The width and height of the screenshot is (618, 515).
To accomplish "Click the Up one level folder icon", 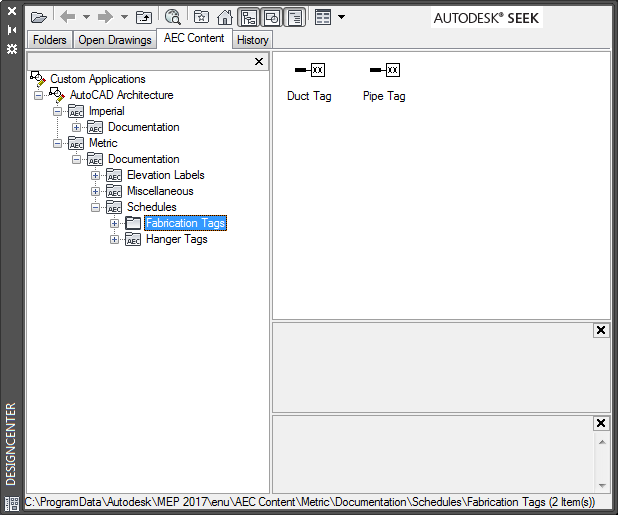I will [x=144, y=17].
